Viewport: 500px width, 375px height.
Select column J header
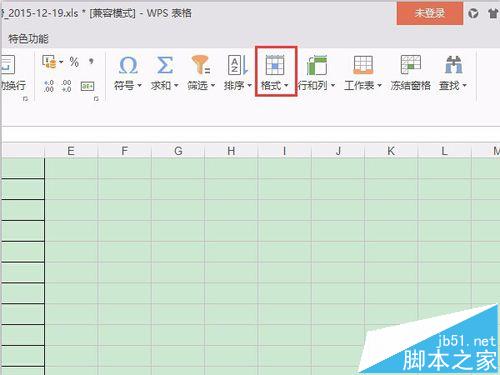tap(338, 151)
